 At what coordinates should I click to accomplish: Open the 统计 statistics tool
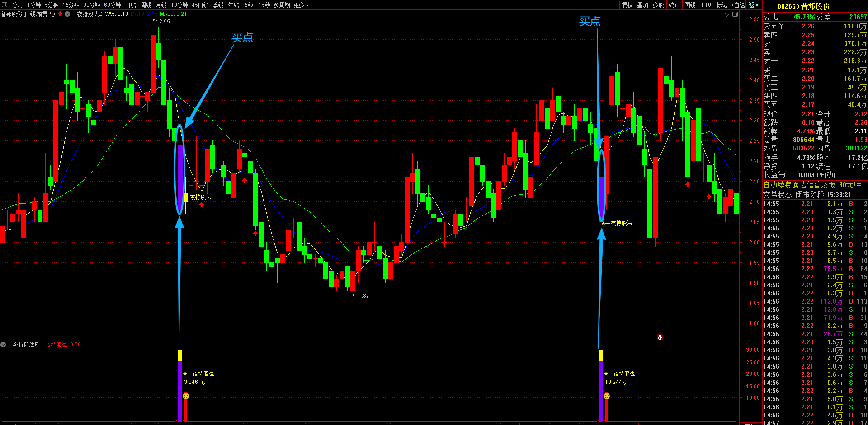pyautogui.click(x=674, y=5)
